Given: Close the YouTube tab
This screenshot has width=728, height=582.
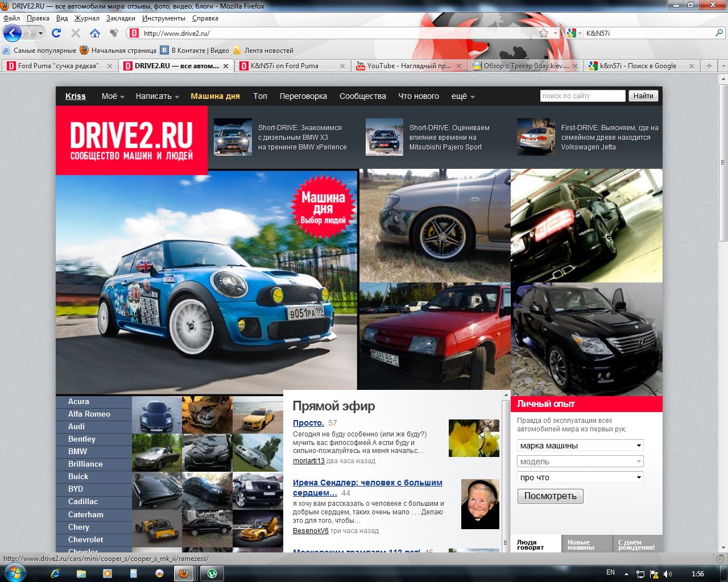Looking at the screenshot, I should (x=459, y=66).
